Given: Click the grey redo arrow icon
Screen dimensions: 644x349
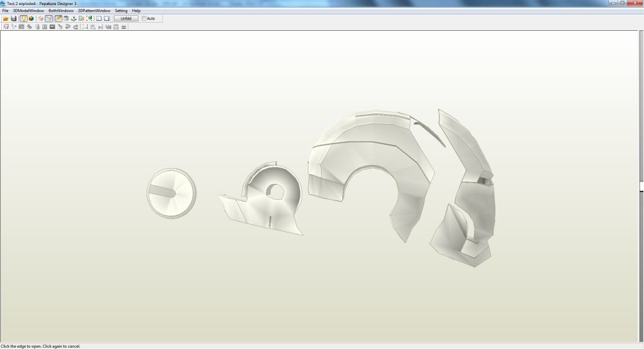Looking at the screenshot, I should (76, 26).
